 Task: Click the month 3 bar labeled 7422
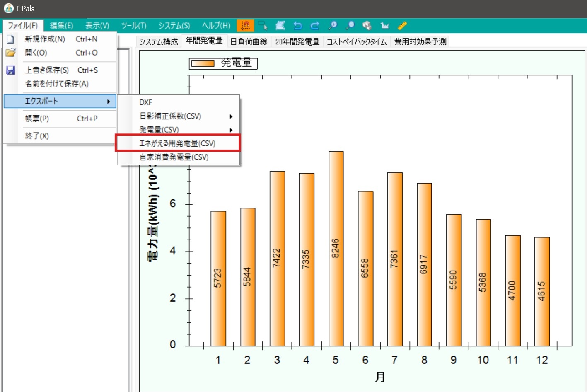277,259
